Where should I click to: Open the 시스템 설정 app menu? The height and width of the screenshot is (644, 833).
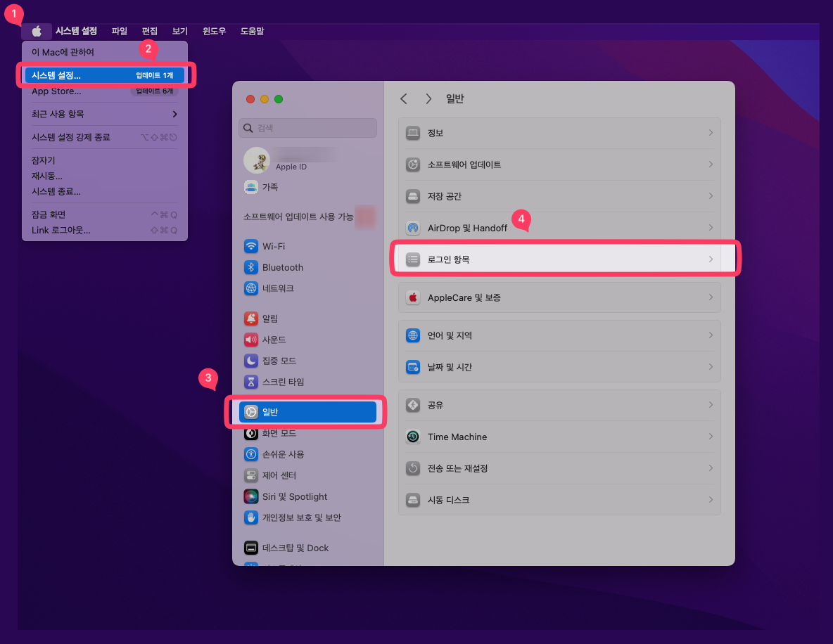click(77, 32)
